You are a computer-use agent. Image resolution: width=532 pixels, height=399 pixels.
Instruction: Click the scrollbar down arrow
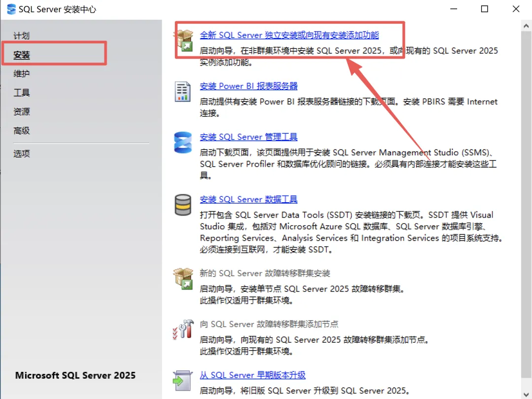pyautogui.click(x=526, y=394)
